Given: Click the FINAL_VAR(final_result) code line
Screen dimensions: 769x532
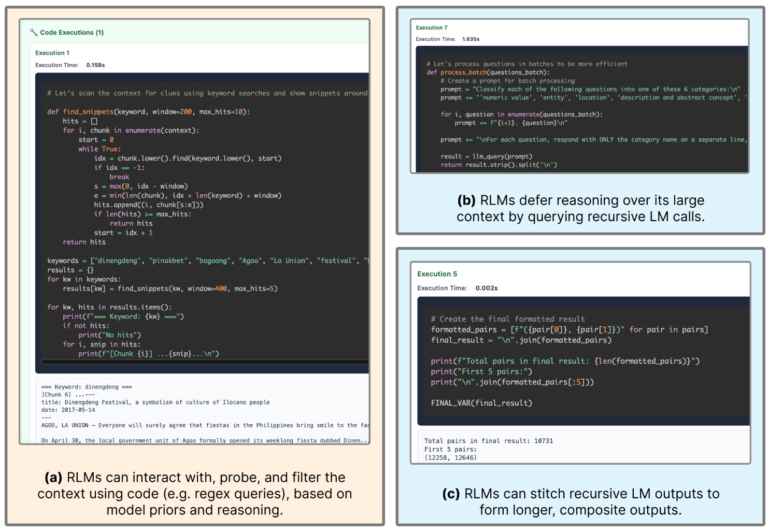Looking at the screenshot, I should [x=481, y=403].
